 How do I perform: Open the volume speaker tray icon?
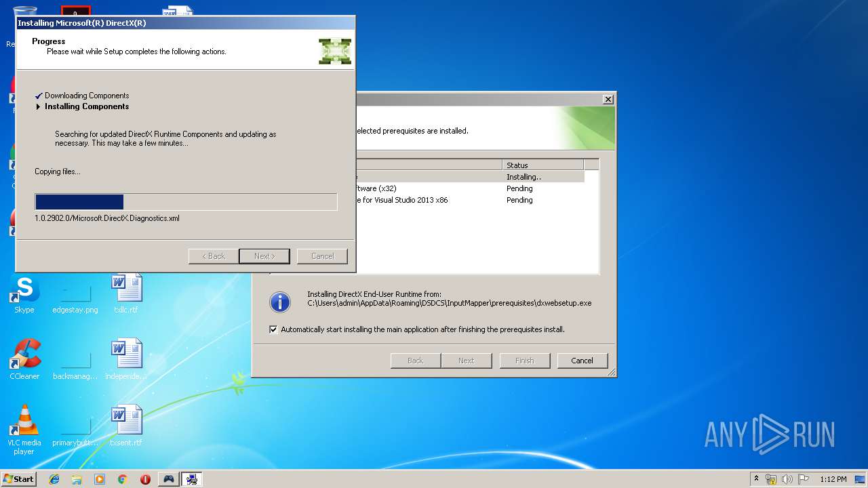click(x=787, y=479)
